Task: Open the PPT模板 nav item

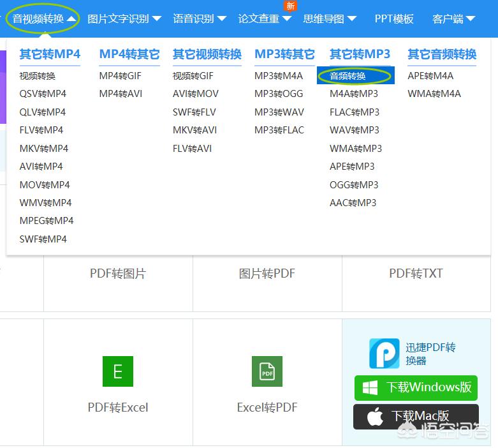Action: coord(394,19)
